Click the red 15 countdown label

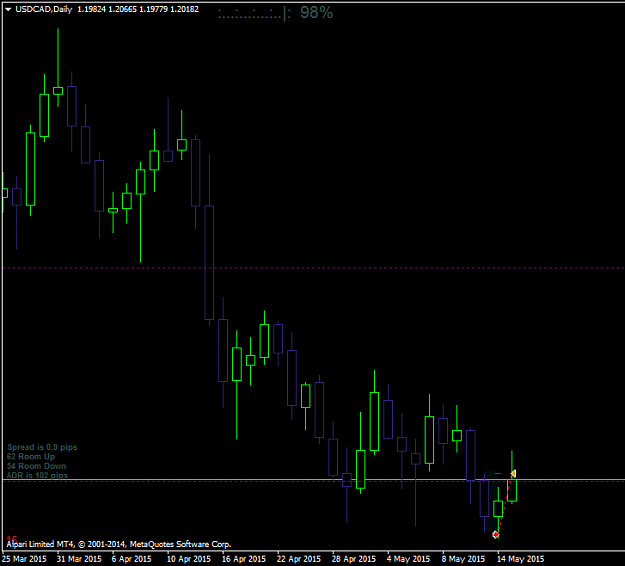point(12,539)
